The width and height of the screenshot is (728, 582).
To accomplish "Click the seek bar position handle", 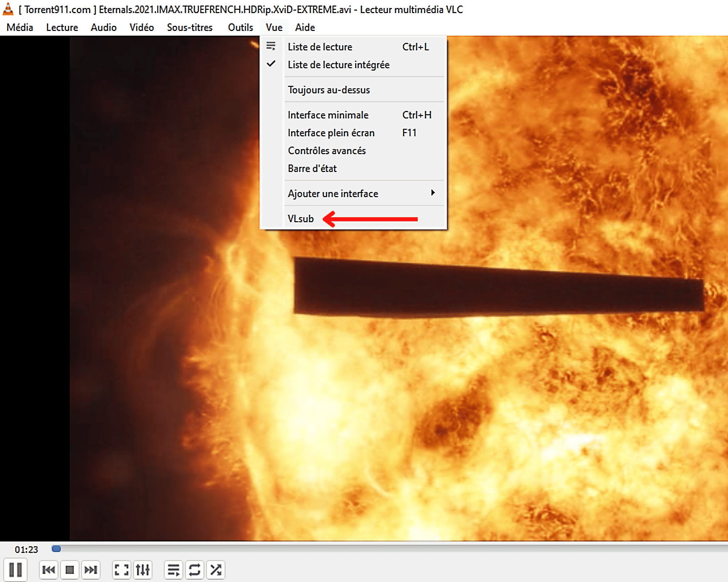I will [x=56, y=549].
